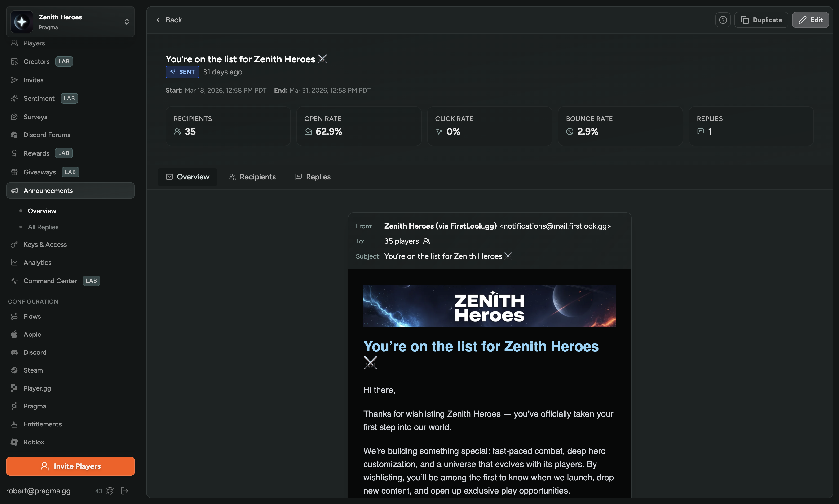Switch to the Recipients tab
Screen dimensions: 839x504
[x=252, y=177]
